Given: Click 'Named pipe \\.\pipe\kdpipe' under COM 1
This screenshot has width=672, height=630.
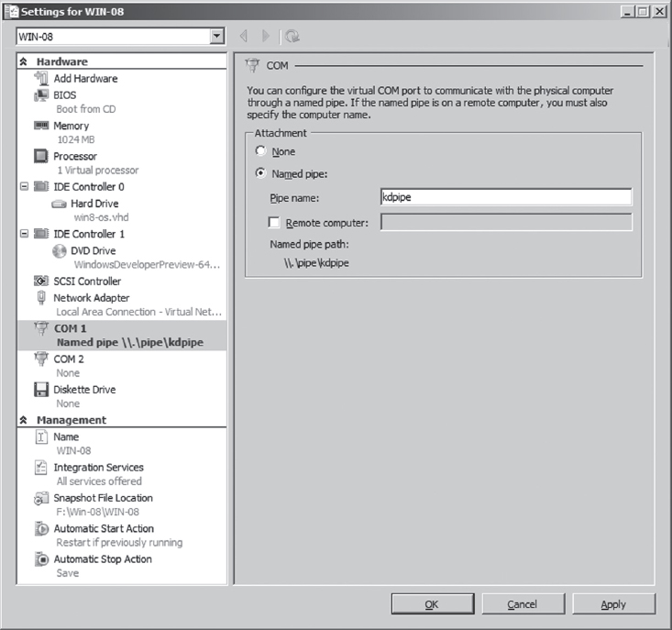Looking at the screenshot, I should (130, 342).
